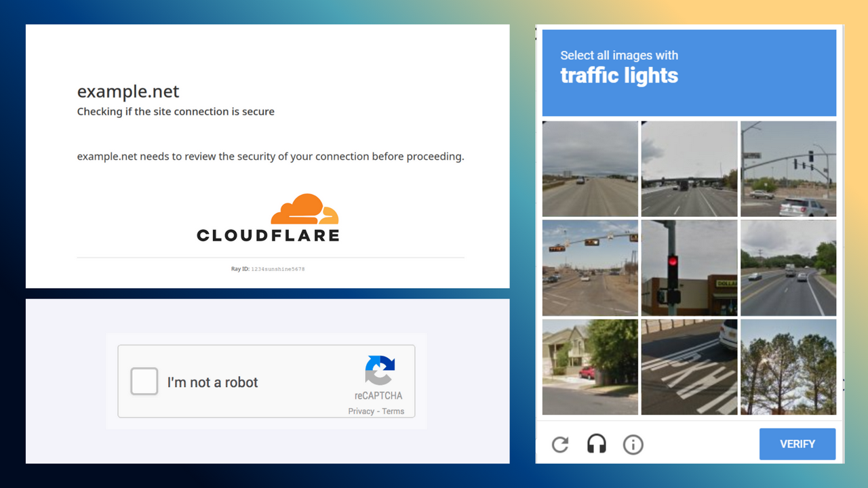Select the tile with the overhead traffic signals on a mast arm
Image resolution: width=868 pixels, height=488 pixels.
590,268
